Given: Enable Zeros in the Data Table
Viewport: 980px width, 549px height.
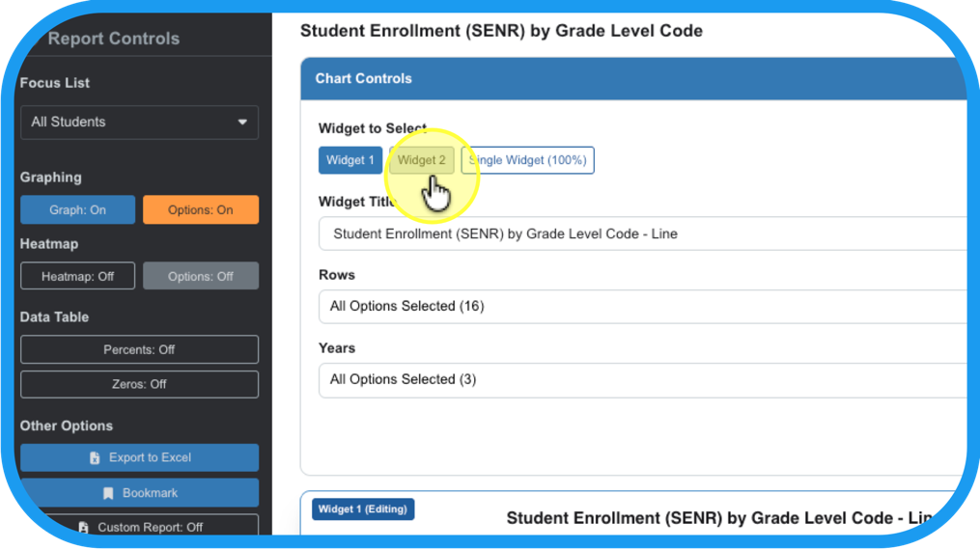Looking at the screenshot, I should (139, 384).
